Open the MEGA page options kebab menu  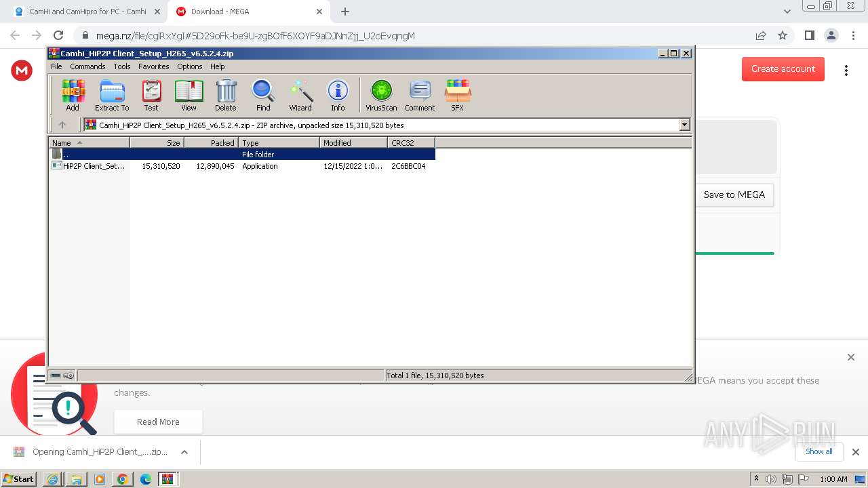tap(846, 70)
